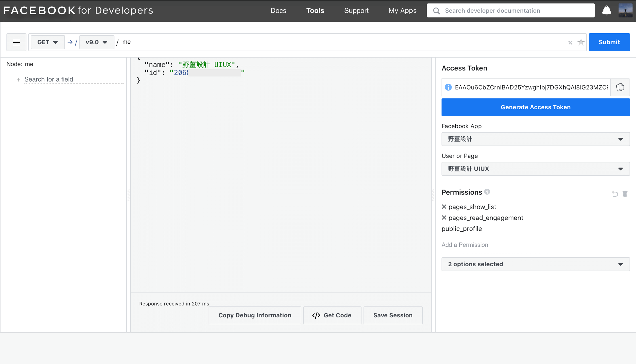Click the Submit button
Image resolution: width=636 pixels, height=364 pixels.
pyautogui.click(x=609, y=42)
